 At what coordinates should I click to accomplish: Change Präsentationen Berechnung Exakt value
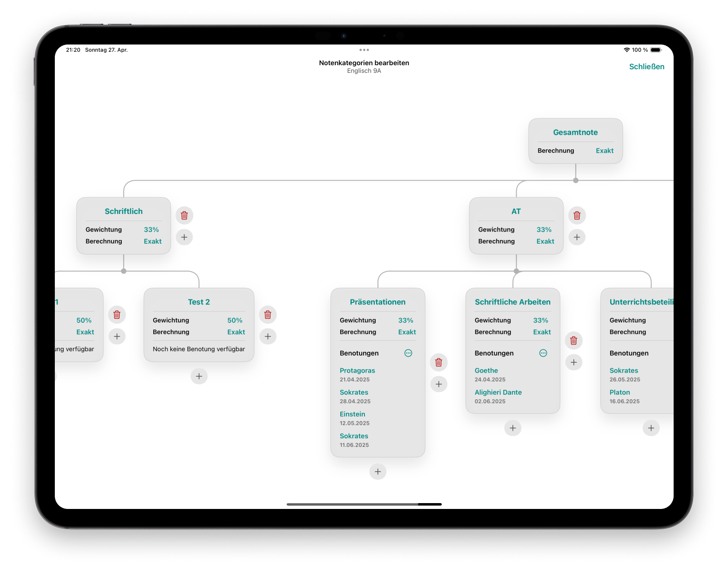[407, 332]
